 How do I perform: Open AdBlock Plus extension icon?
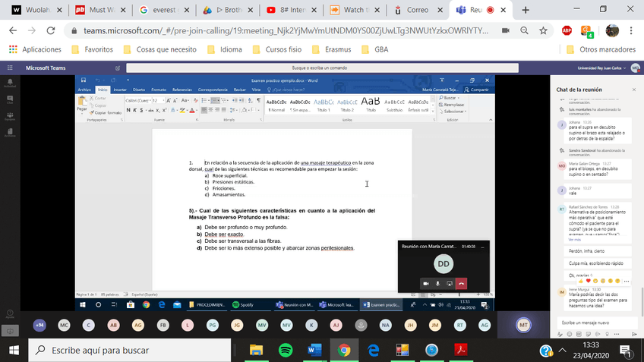[567, 30]
